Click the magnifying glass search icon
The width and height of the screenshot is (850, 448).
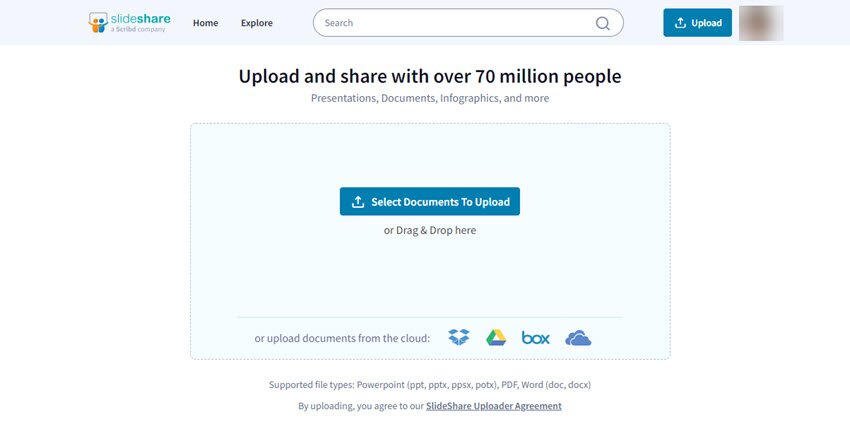pyautogui.click(x=602, y=23)
